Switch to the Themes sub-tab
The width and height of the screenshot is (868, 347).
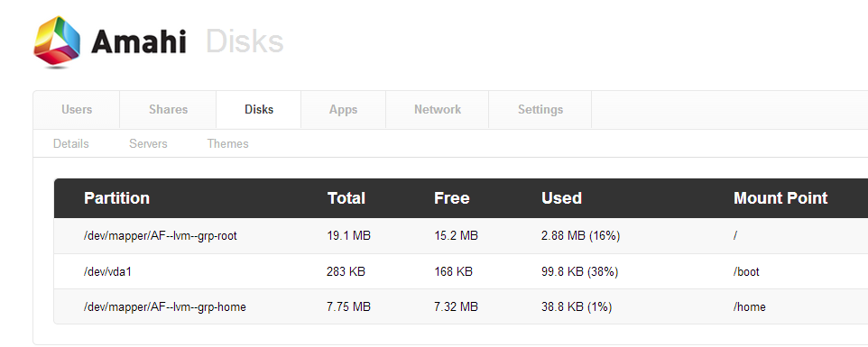coord(227,143)
